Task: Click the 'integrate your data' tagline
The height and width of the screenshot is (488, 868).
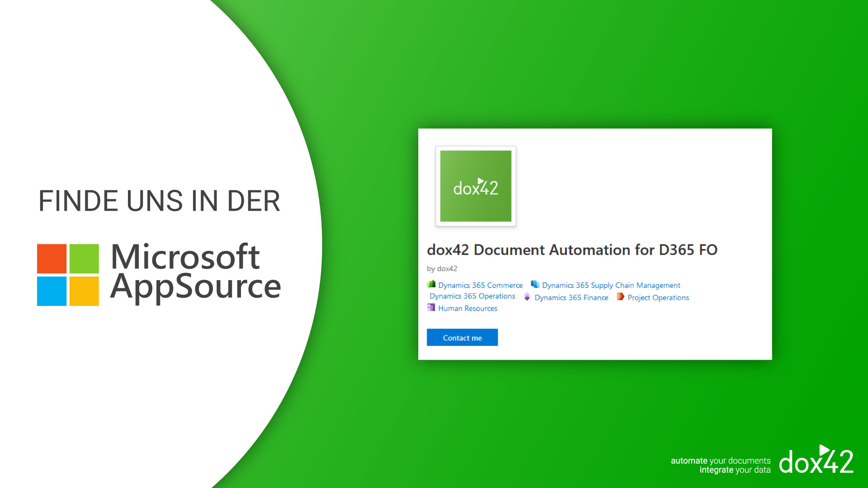Action: (735, 470)
